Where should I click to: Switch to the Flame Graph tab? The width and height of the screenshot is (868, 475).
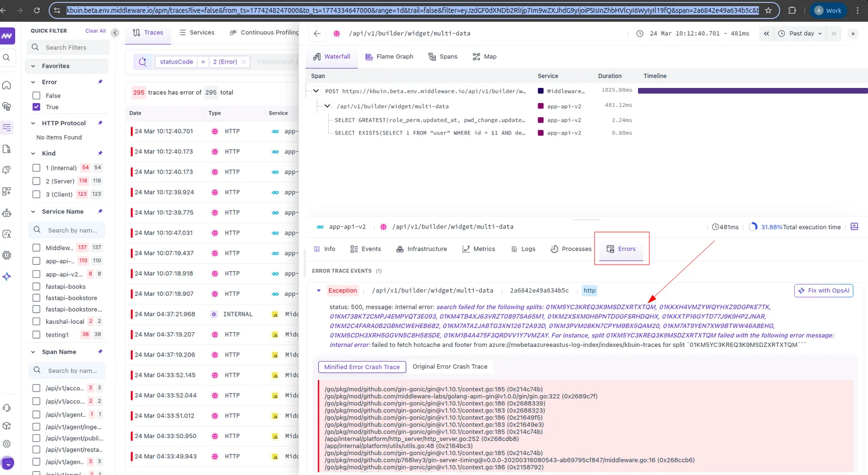(389, 56)
